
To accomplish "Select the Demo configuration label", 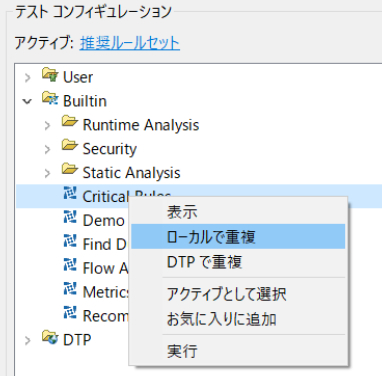I will pyautogui.click(x=104, y=221).
